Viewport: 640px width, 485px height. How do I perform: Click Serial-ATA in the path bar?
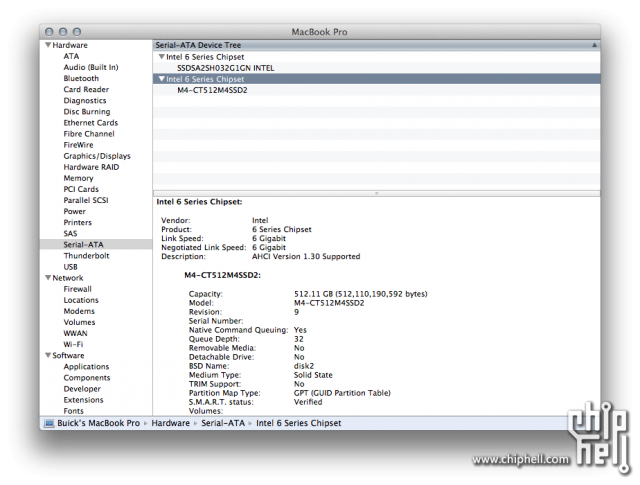click(x=223, y=423)
